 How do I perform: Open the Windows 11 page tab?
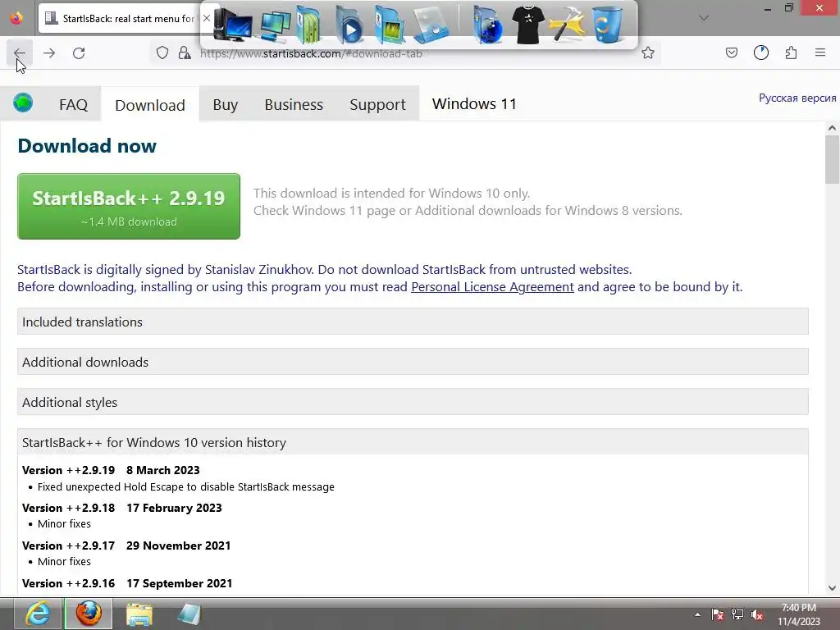click(474, 104)
